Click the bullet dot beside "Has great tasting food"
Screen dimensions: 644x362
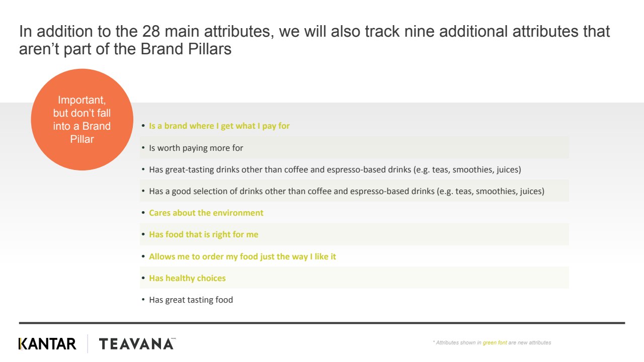(143, 300)
